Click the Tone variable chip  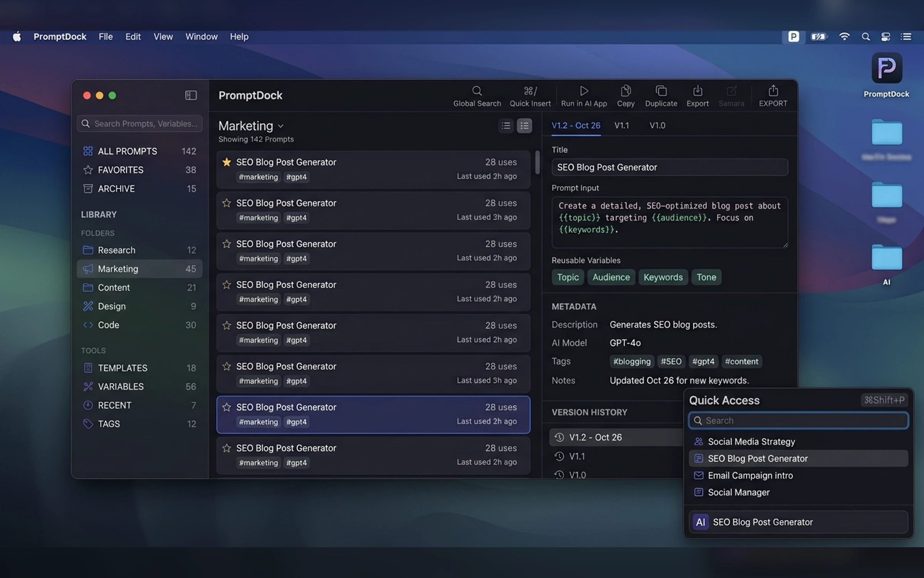pos(706,277)
